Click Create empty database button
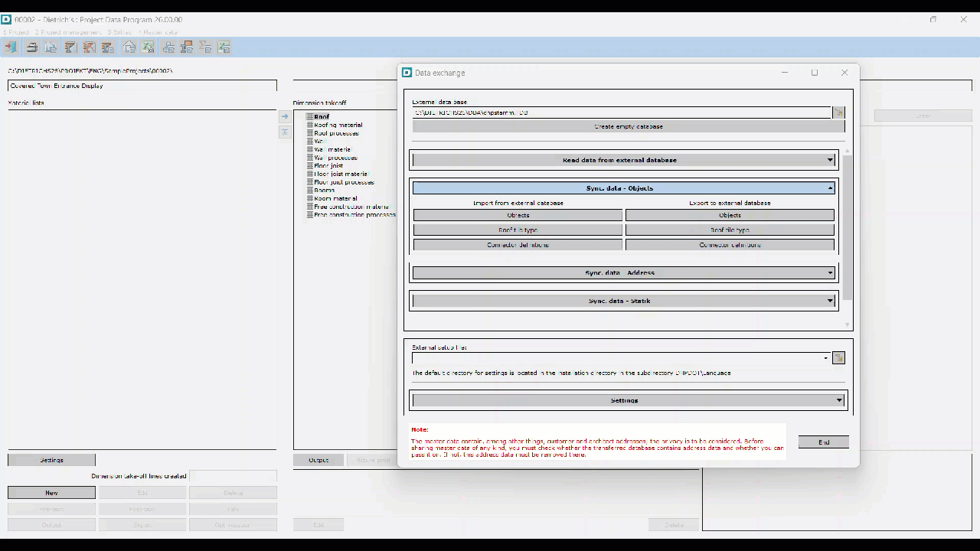 click(628, 126)
